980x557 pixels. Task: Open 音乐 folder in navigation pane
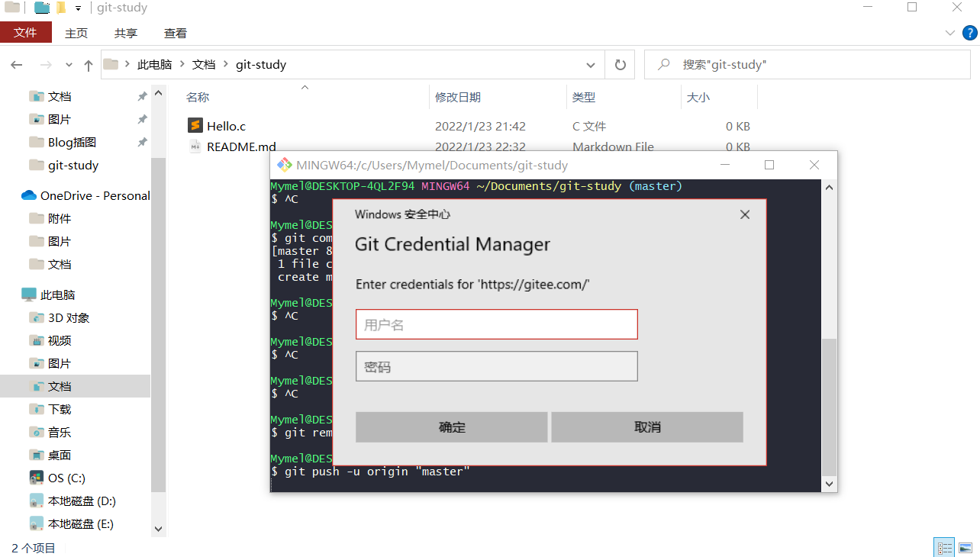60,432
